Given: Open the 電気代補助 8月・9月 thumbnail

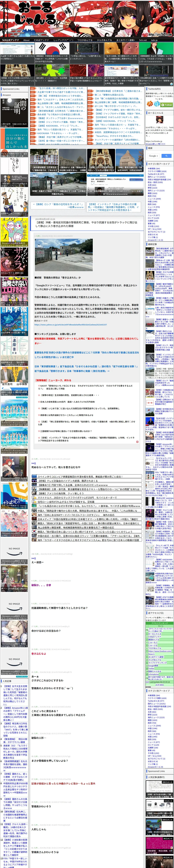Looking at the screenshot, I should (x=130, y=161).
